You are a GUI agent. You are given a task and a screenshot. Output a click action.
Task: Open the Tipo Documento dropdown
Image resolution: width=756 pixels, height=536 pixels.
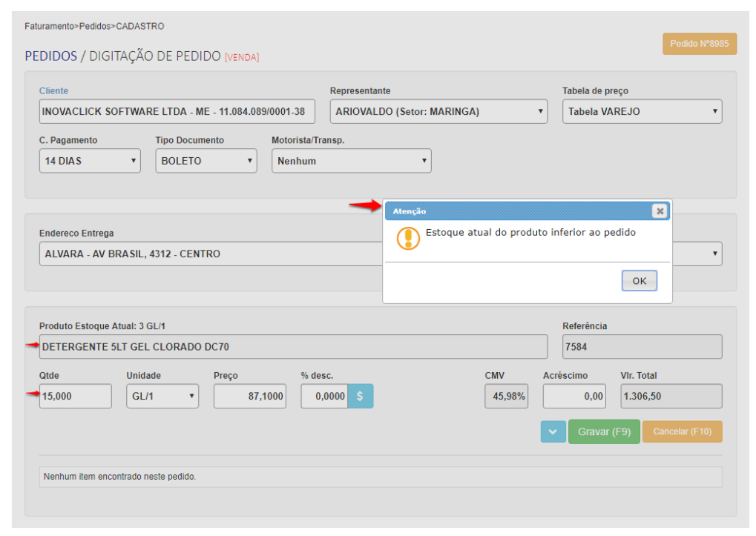pyautogui.click(x=206, y=161)
